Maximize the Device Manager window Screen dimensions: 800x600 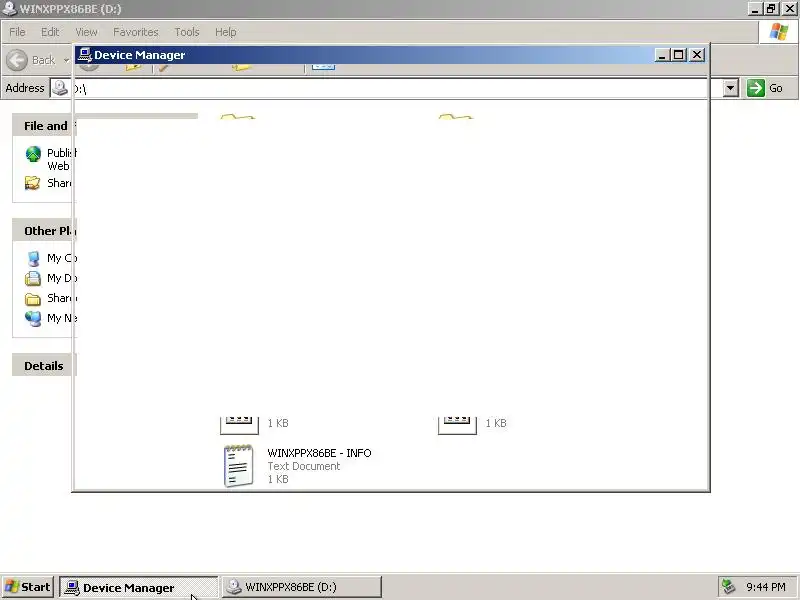[679, 55]
